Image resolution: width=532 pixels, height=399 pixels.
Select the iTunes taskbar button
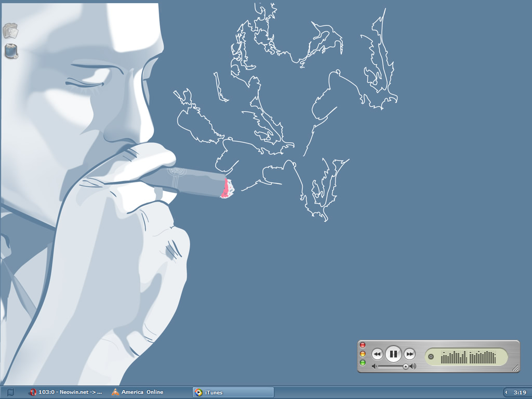click(233, 392)
